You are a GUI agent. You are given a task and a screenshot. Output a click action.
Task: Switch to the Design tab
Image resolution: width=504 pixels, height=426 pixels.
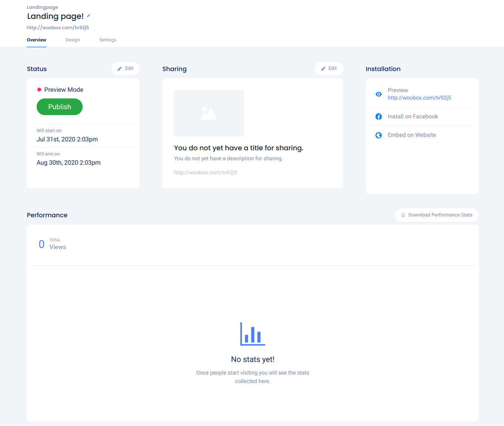coord(73,40)
